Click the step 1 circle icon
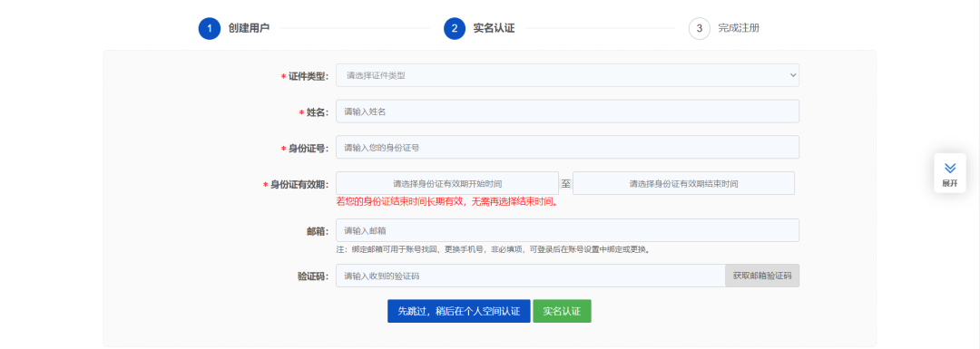980x349 pixels. (x=210, y=28)
